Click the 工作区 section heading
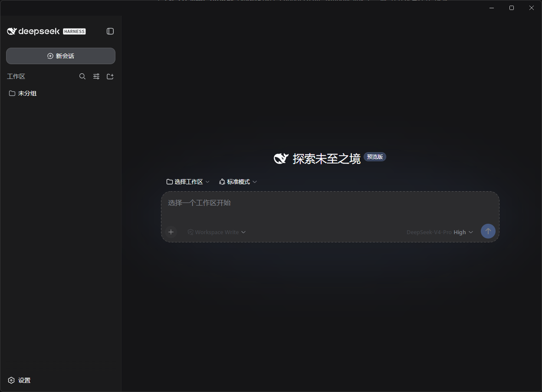 pyautogui.click(x=16, y=76)
